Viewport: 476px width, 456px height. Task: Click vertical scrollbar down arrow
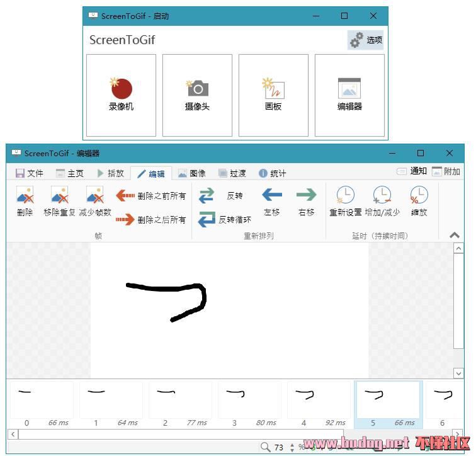(x=458, y=373)
